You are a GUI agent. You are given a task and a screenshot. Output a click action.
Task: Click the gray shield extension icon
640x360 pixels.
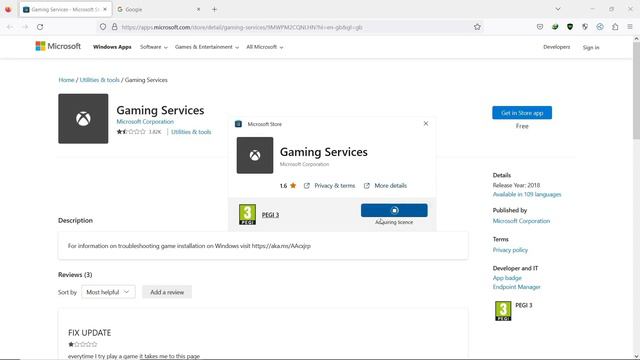point(585,27)
